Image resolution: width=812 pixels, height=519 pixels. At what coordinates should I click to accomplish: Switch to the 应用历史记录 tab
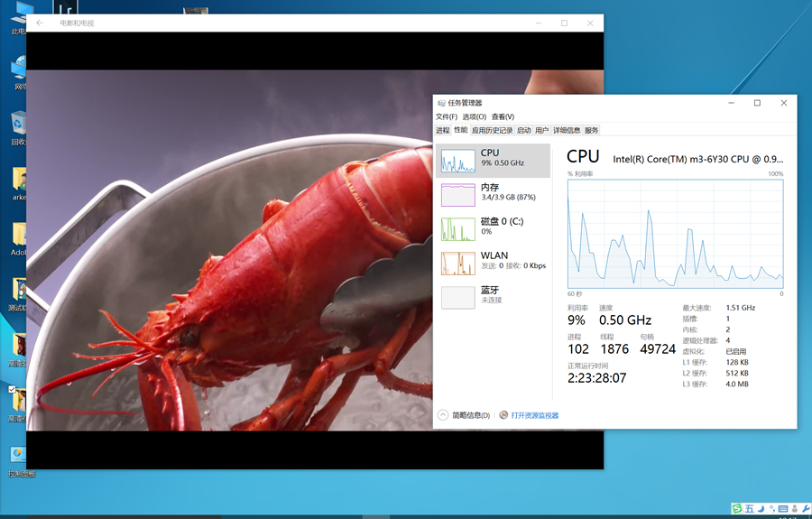point(492,130)
